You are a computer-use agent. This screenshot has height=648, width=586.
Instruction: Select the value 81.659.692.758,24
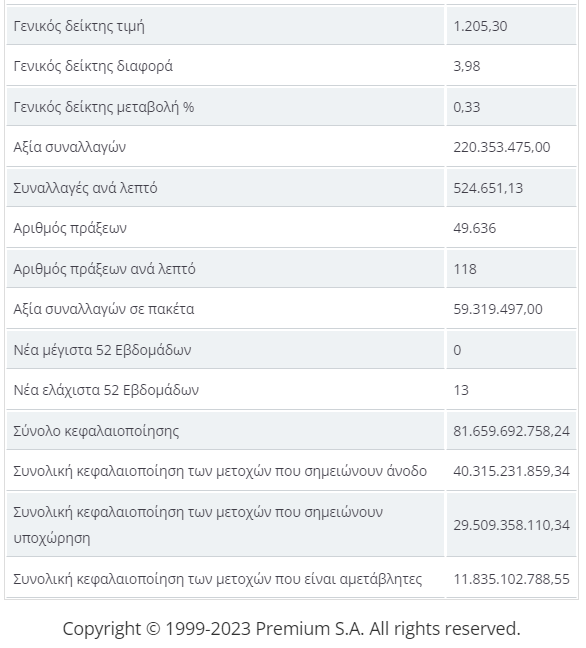512,431
